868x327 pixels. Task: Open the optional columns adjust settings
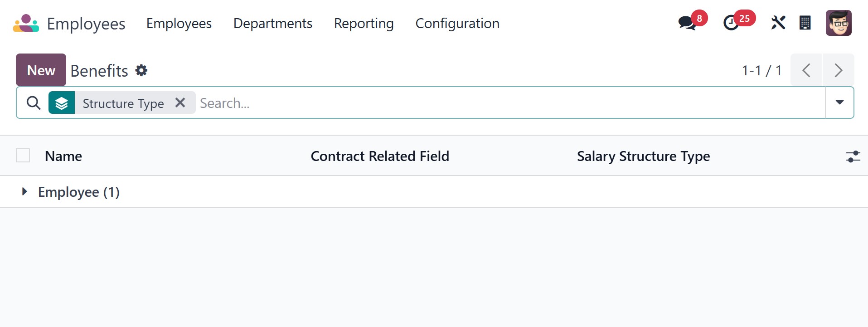(853, 156)
